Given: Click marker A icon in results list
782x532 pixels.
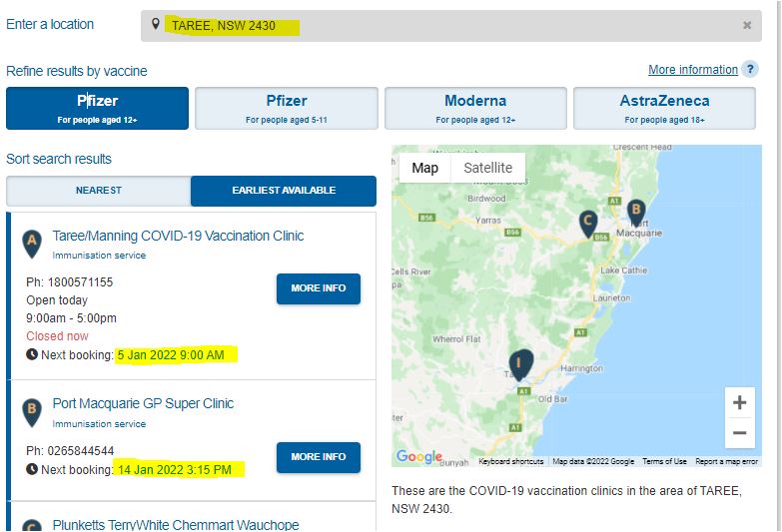Looking at the screenshot, I should click(32, 244).
